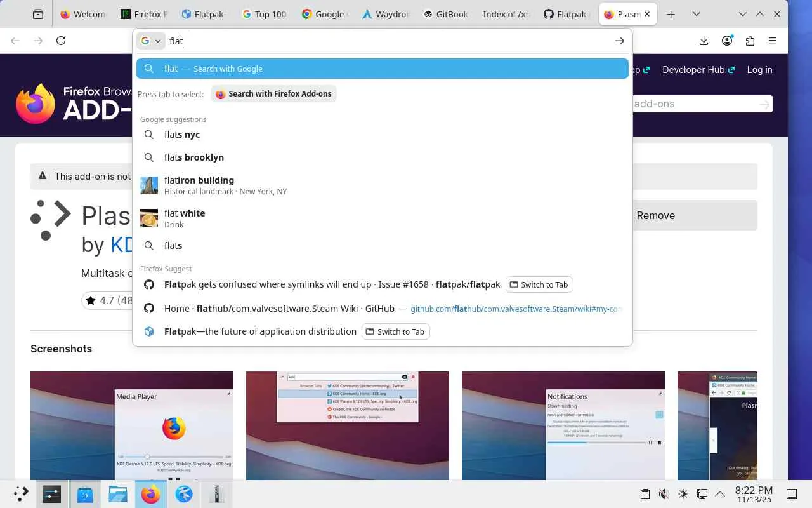Open the flathub Steam Wiki GitHub suggestion

(x=383, y=309)
